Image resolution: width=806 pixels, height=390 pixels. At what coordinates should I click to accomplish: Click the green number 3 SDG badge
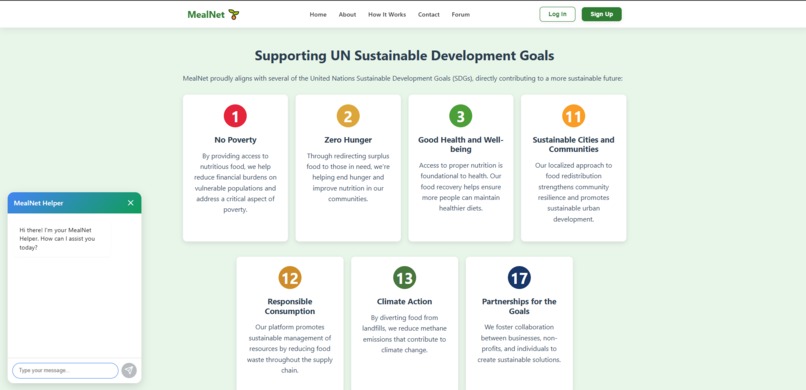461,116
